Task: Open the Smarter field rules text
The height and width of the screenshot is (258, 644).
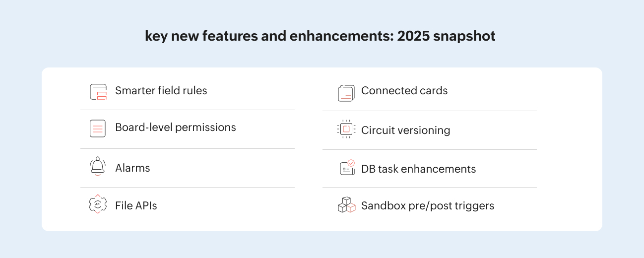Action: [x=161, y=91]
